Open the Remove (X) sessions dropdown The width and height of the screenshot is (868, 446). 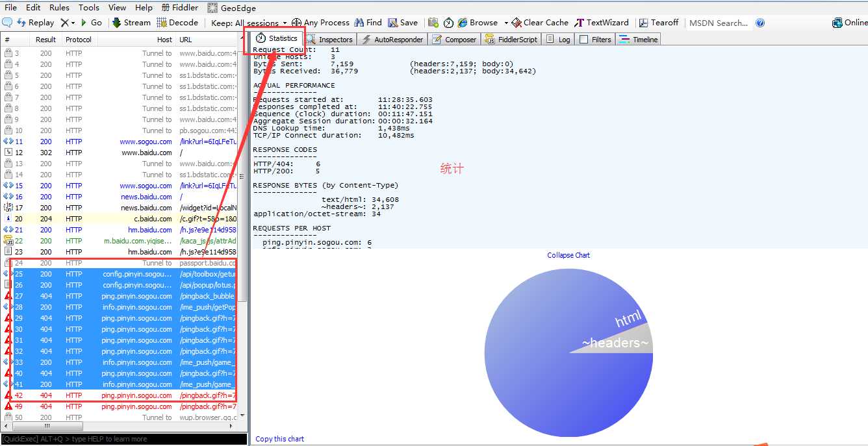[68, 23]
